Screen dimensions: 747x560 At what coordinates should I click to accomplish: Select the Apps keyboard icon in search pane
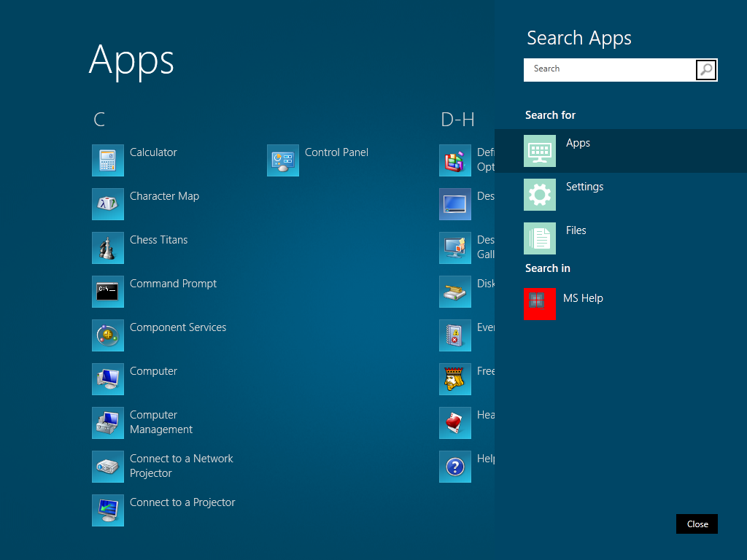[540, 151]
